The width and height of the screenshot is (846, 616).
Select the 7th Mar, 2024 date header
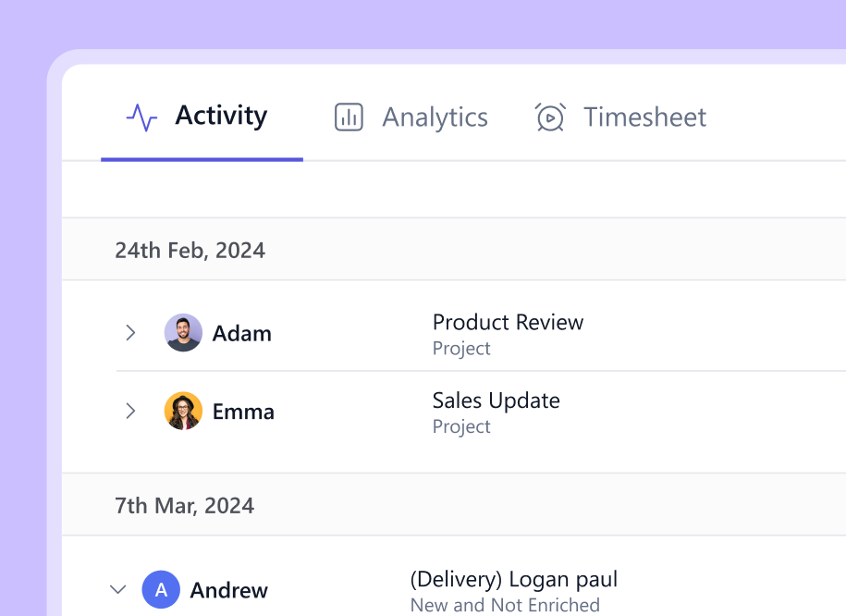184,506
